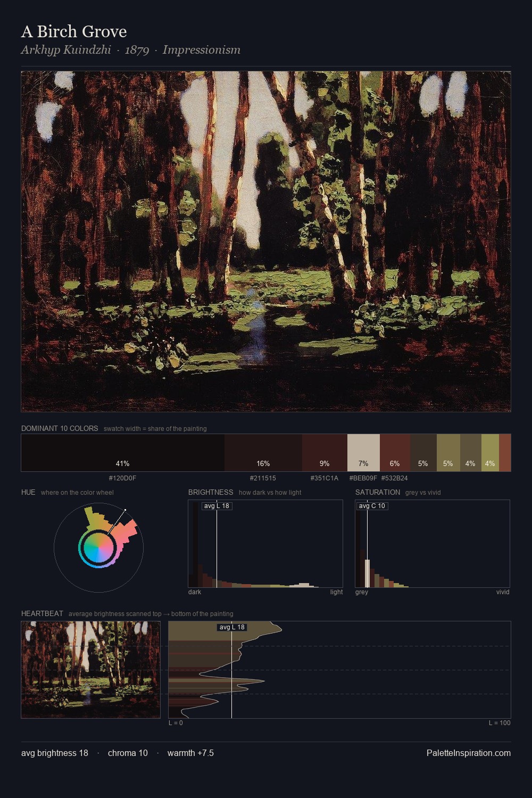
Task: Open the main Birch Grove painting image
Action: coord(266,242)
